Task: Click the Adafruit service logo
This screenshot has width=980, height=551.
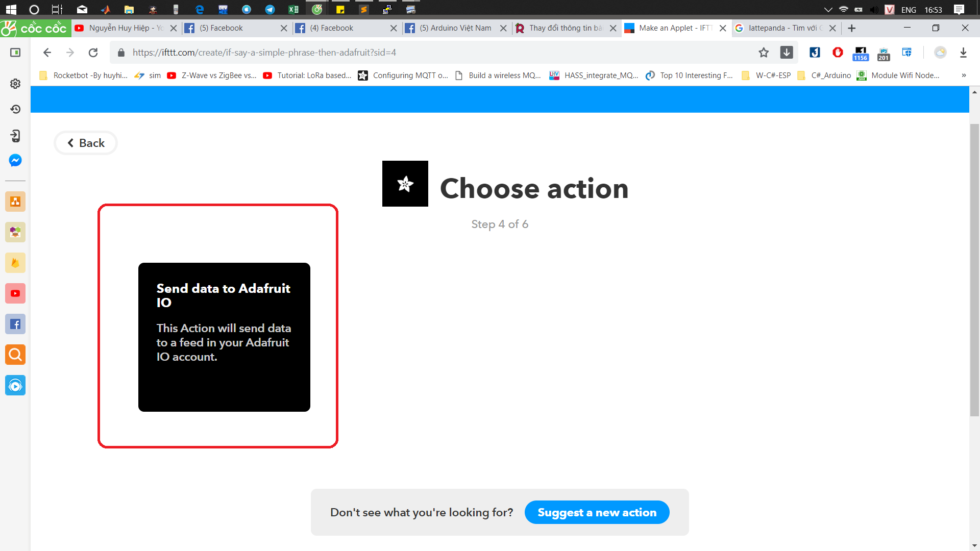Action: point(405,184)
